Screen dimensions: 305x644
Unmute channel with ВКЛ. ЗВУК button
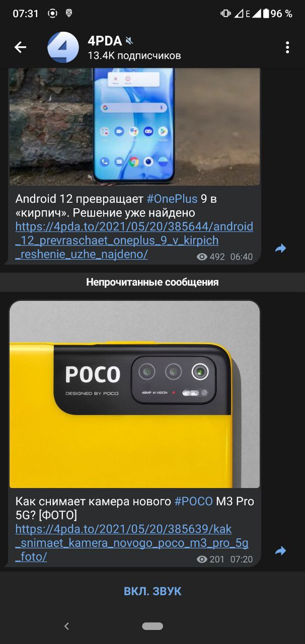(x=152, y=591)
